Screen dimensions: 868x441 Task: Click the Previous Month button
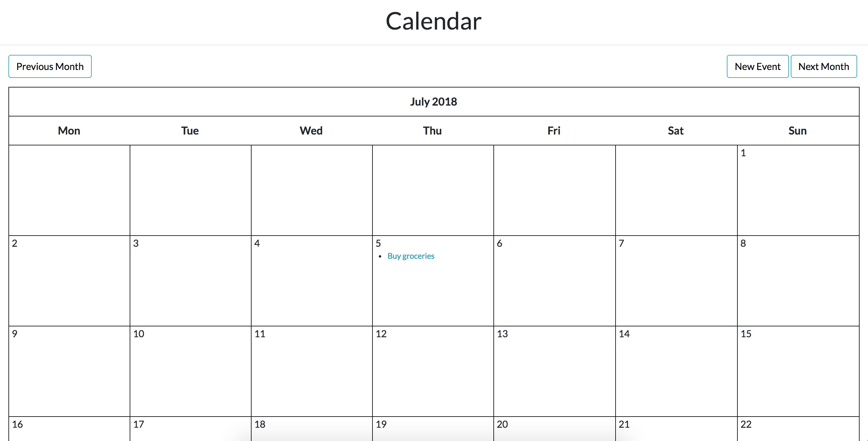50,67
